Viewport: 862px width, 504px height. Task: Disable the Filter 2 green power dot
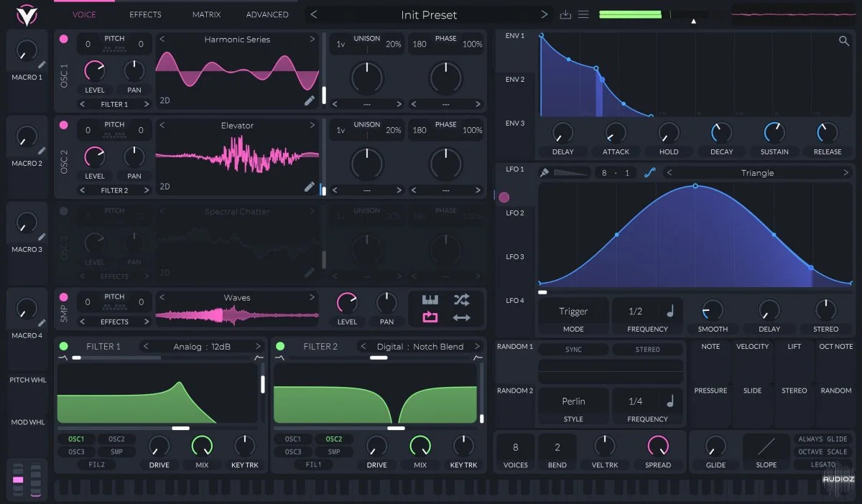[280, 346]
